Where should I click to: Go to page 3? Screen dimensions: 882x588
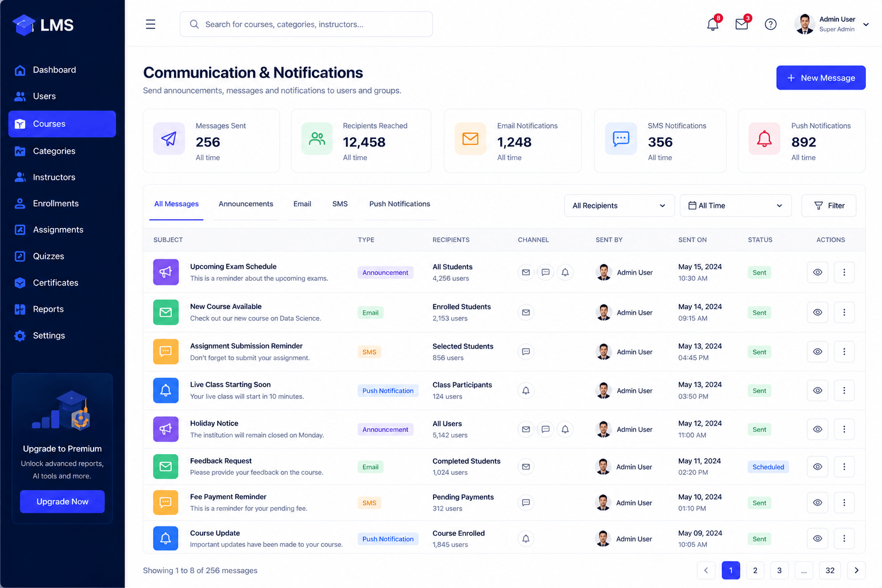pos(779,570)
